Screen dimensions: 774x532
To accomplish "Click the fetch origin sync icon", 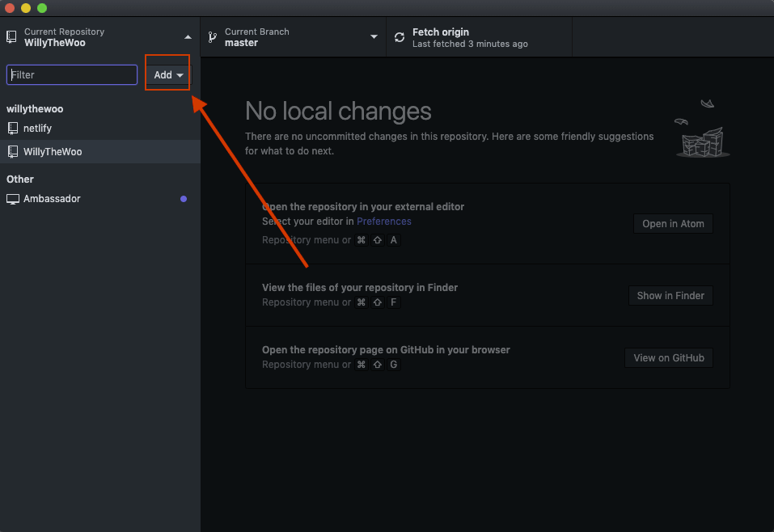I will click(400, 37).
